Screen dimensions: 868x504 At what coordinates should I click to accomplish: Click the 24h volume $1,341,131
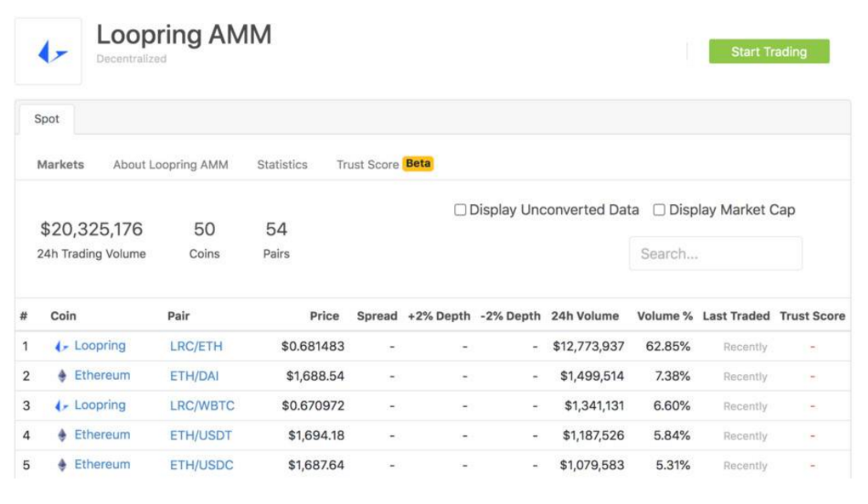coord(594,405)
